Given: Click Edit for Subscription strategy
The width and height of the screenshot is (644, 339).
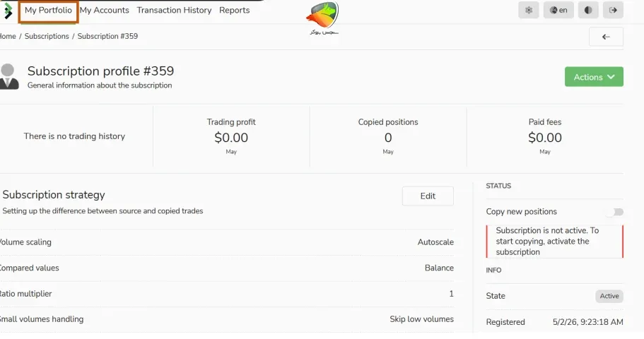Looking at the screenshot, I should click(x=428, y=196).
